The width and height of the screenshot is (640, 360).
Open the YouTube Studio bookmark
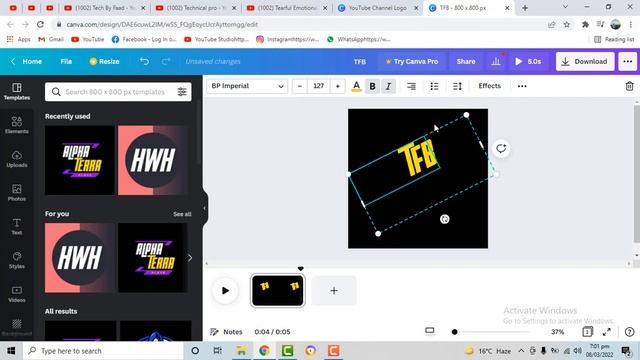pos(216,39)
